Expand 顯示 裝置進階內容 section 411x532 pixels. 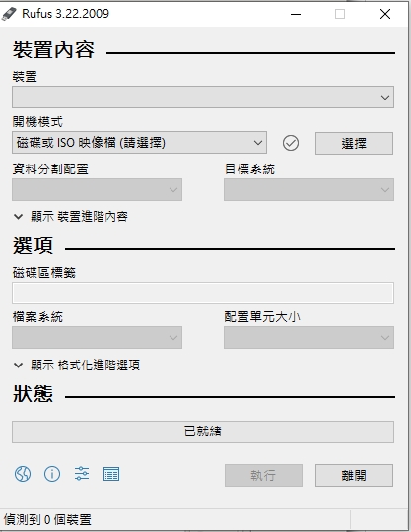click(x=71, y=216)
